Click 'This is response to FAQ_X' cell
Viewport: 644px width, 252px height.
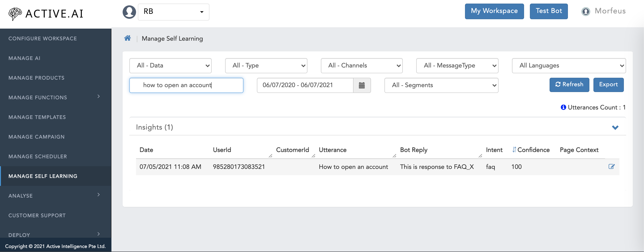coord(437,167)
